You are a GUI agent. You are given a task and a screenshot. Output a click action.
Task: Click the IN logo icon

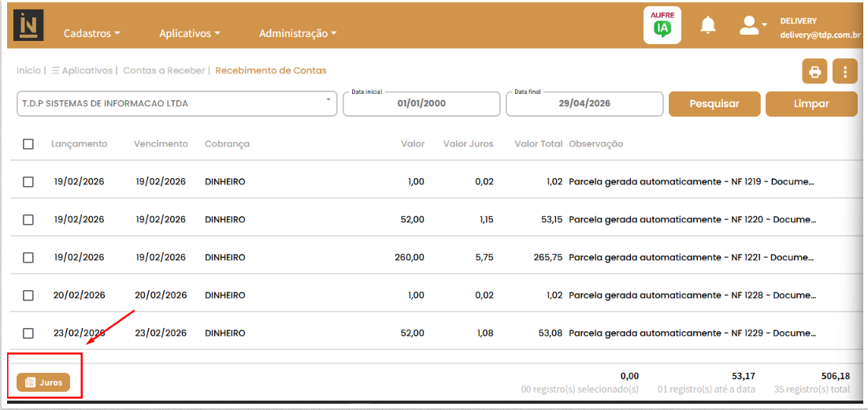28,25
